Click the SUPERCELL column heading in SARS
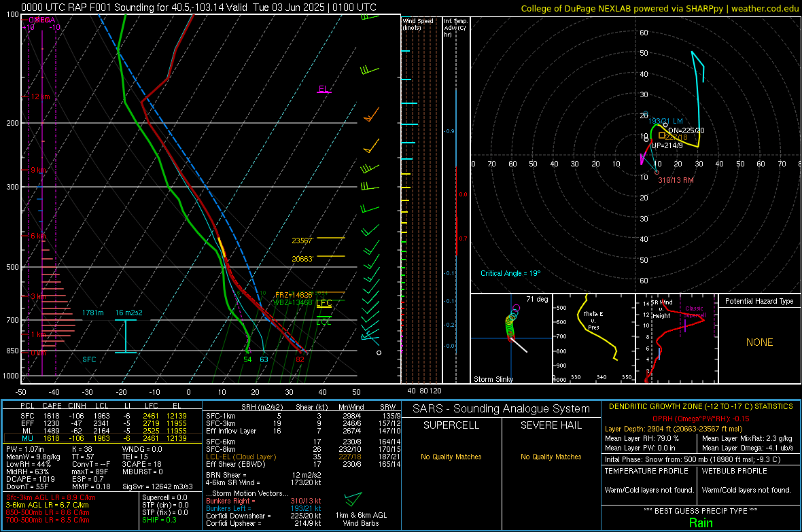Screen dimensions: 802x532 click(x=451, y=425)
